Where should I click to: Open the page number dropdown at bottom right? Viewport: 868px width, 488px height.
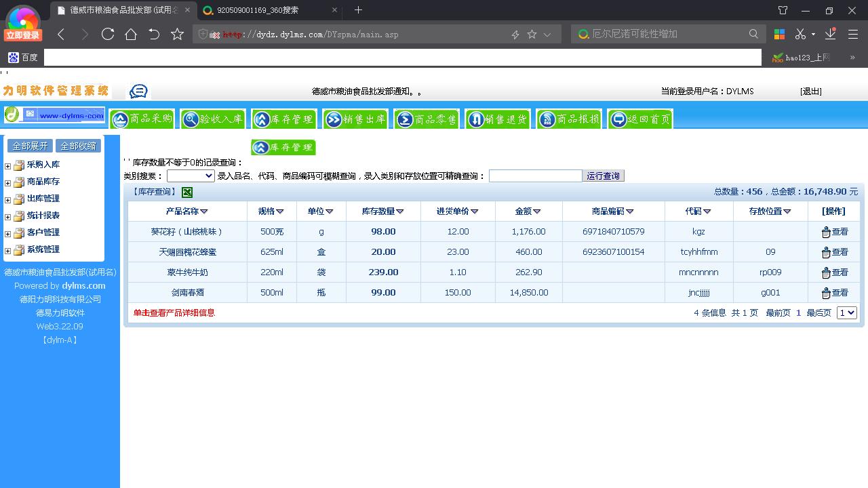click(x=846, y=312)
